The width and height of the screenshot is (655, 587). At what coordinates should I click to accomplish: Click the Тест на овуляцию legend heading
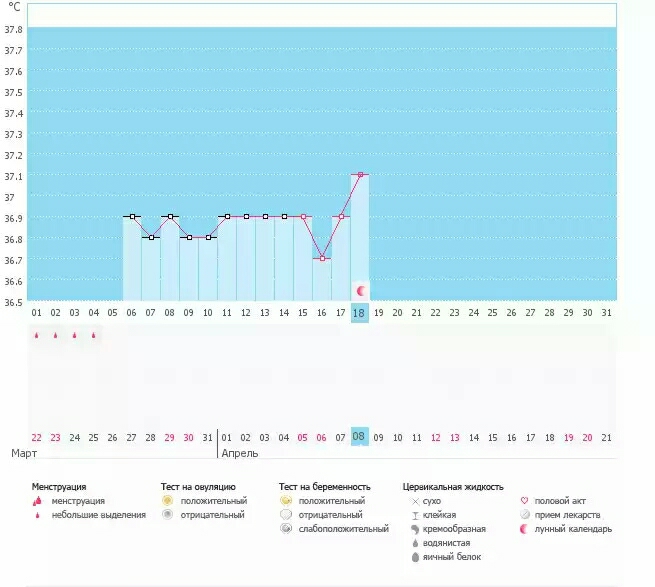pyautogui.click(x=198, y=487)
